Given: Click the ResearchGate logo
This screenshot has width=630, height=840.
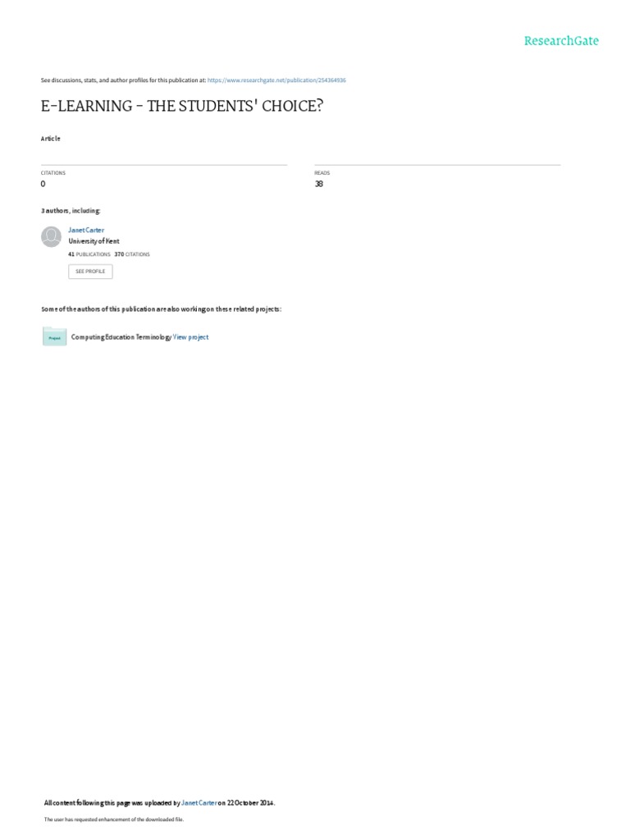Looking at the screenshot, I should (x=561, y=41).
